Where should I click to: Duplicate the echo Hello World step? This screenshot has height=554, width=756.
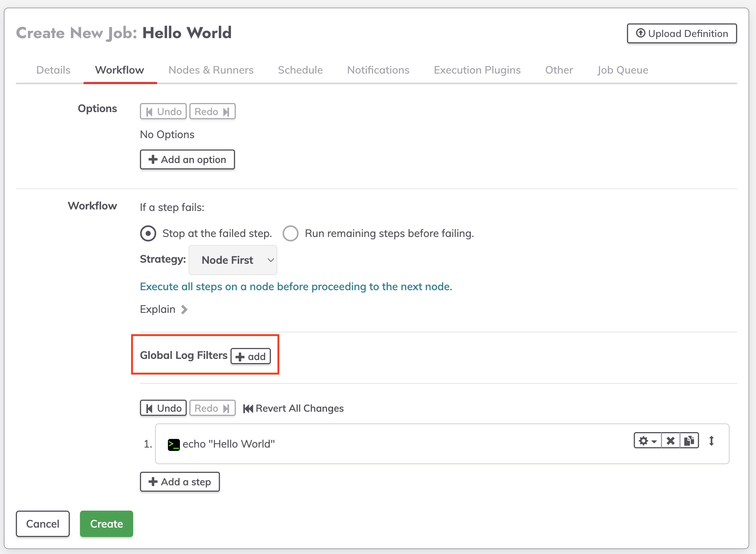pos(689,441)
